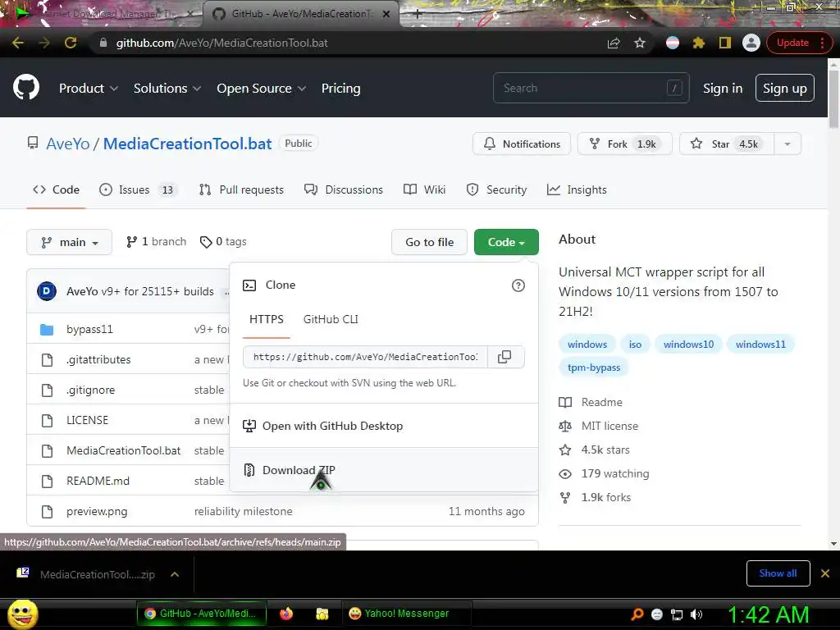Toggle the green Code dropdown
Screen dimensions: 840x630
click(506, 242)
